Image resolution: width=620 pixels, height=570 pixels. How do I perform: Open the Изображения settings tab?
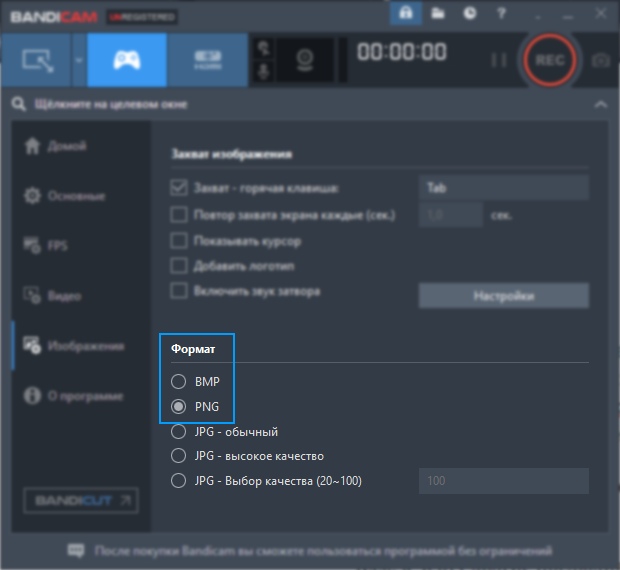(81, 346)
